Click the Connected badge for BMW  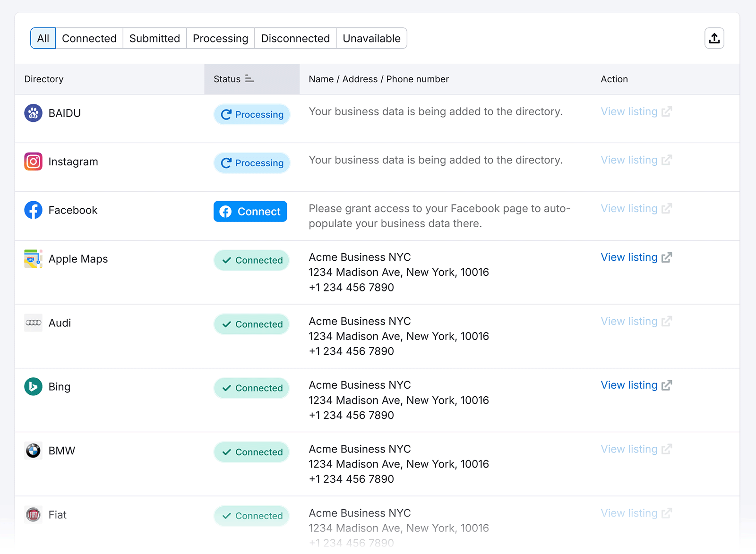[251, 452]
